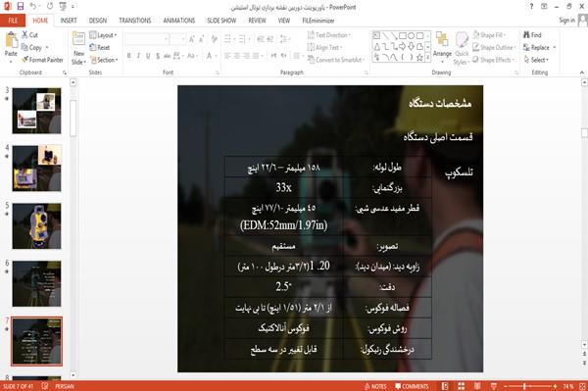Select slide 5 thumbnail
The width and height of the screenshot is (588, 391).
(36, 226)
